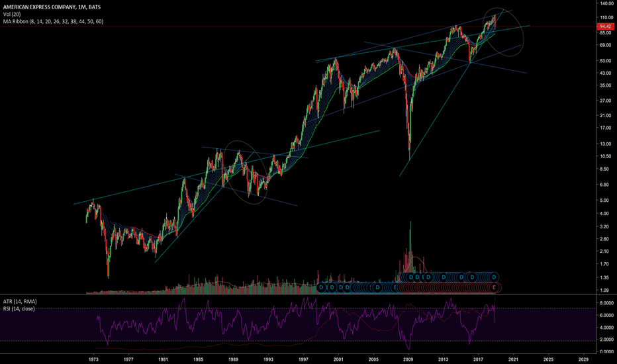Viewport: 617px width, 364px height.
Task: Click the E earnings marker
Action: (495, 288)
